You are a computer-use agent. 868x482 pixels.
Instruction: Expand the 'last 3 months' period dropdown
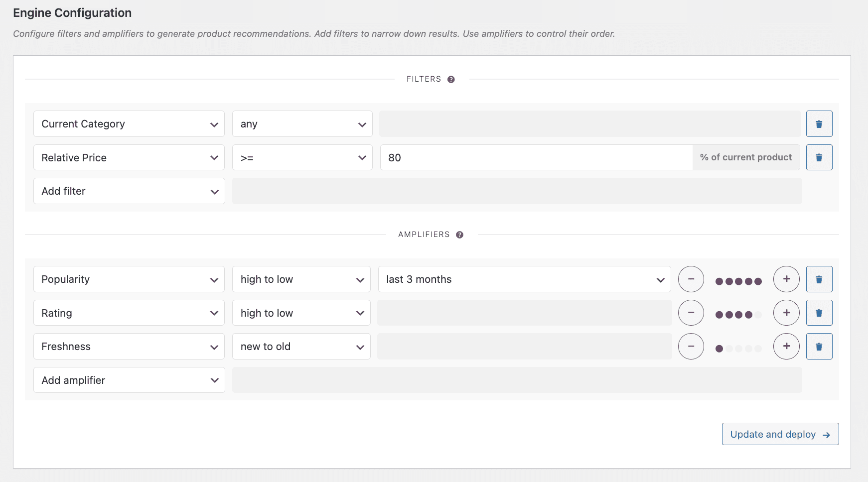[524, 279]
